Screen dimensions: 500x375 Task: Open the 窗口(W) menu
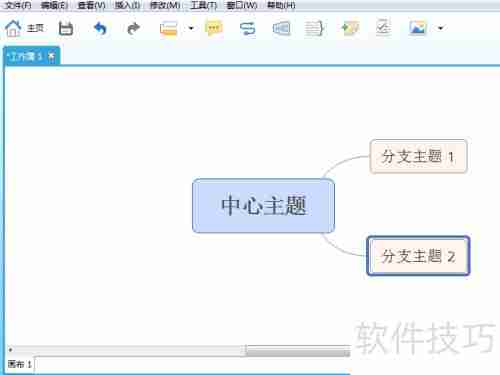pos(242,5)
